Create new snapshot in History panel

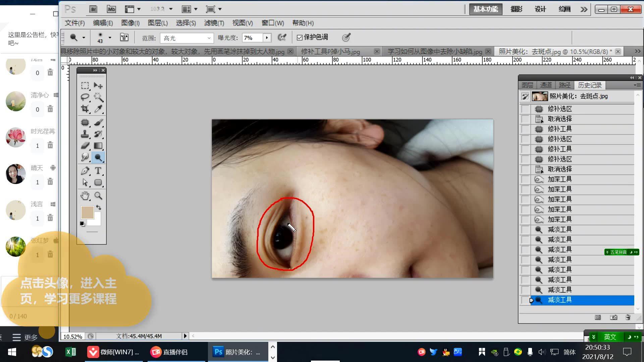[613, 317]
